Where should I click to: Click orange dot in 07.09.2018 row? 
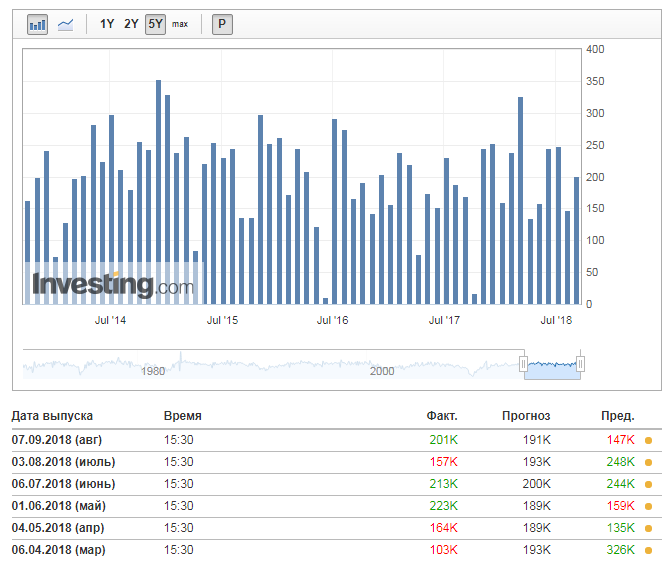(648, 440)
